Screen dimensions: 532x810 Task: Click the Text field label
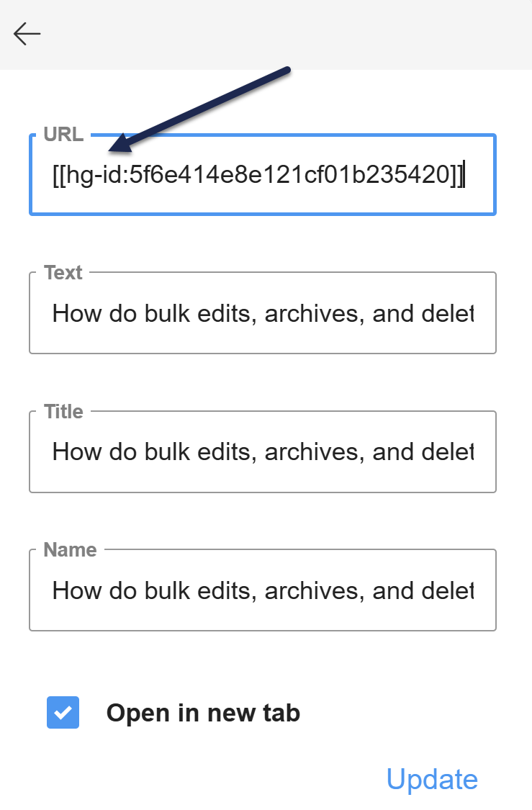pos(63,273)
